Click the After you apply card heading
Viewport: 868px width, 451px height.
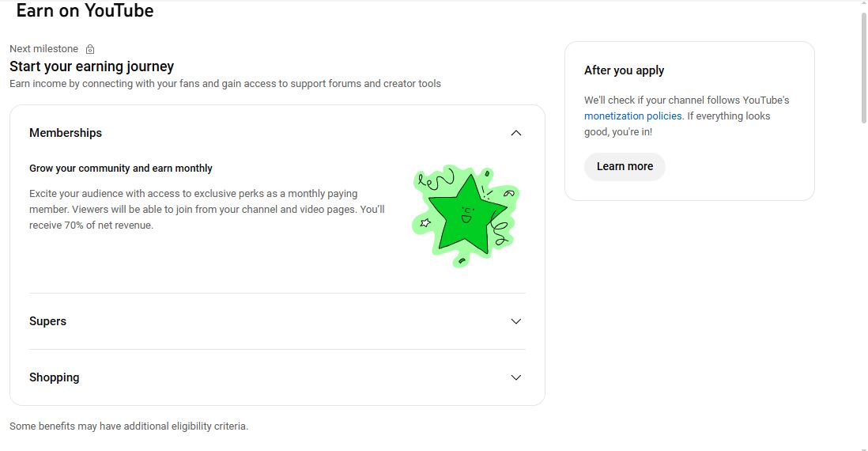coord(624,70)
